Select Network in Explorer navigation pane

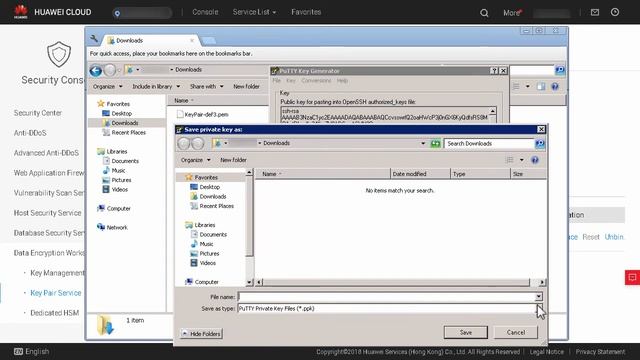[112, 227]
